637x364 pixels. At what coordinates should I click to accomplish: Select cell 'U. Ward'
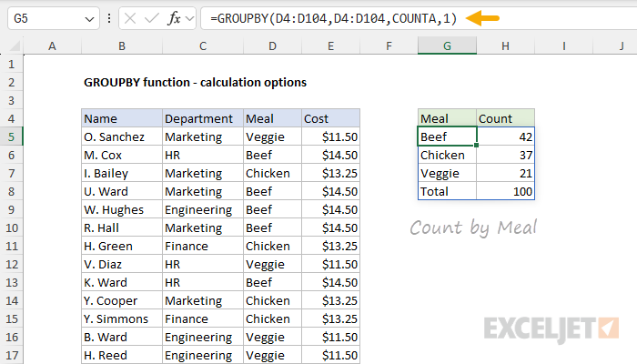[x=122, y=191]
